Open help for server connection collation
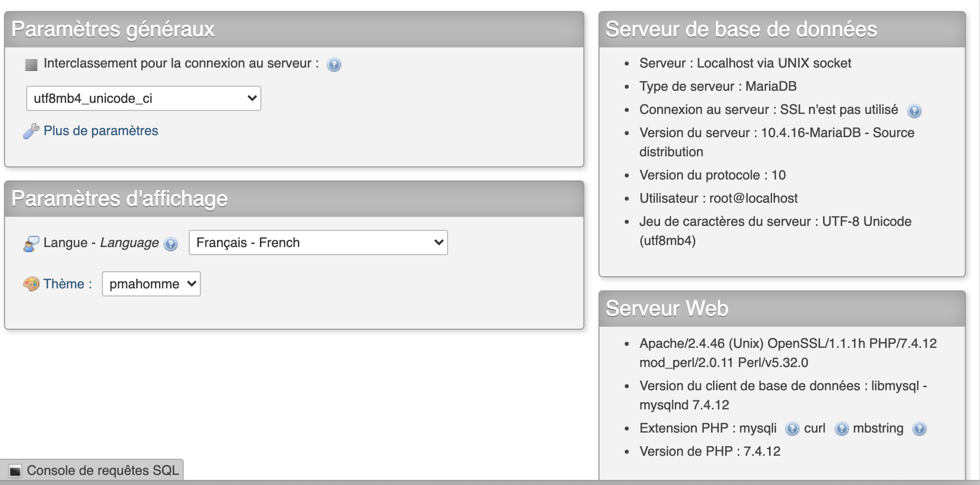This screenshot has height=485, width=980. click(334, 65)
